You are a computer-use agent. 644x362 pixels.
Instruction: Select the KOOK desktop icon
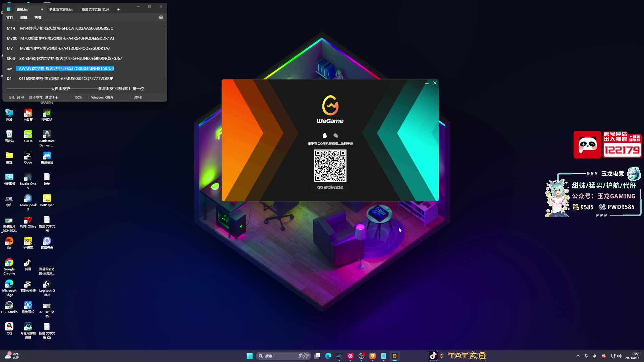28,136
